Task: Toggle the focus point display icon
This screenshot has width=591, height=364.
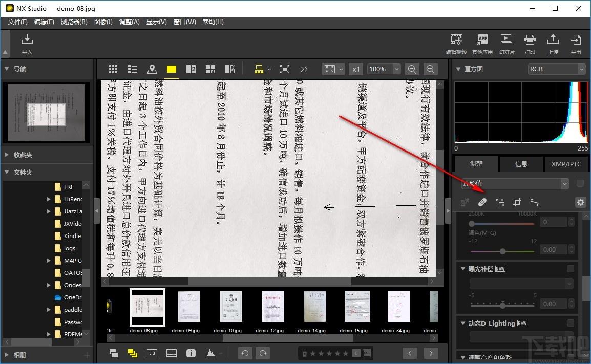Action: 152,353
